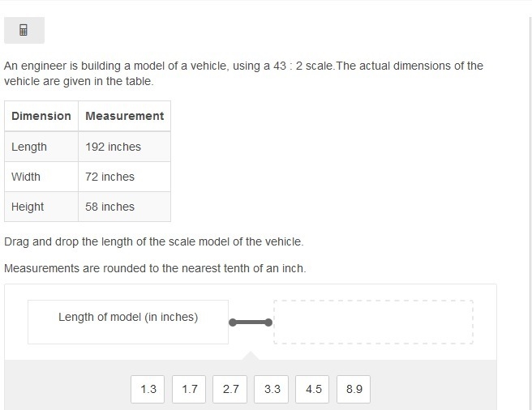Select the 2.7 answer tile
The height and width of the screenshot is (410, 532).
click(x=230, y=389)
